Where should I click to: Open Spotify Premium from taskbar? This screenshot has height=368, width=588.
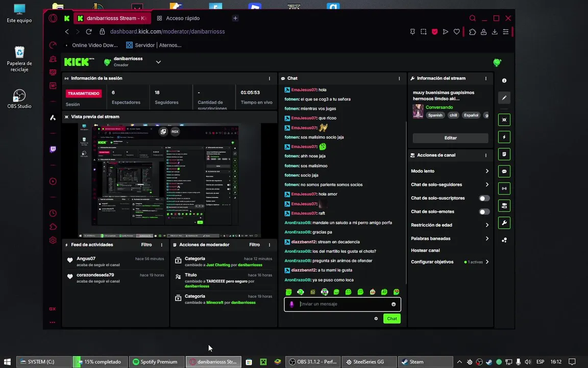(x=156, y=362)
